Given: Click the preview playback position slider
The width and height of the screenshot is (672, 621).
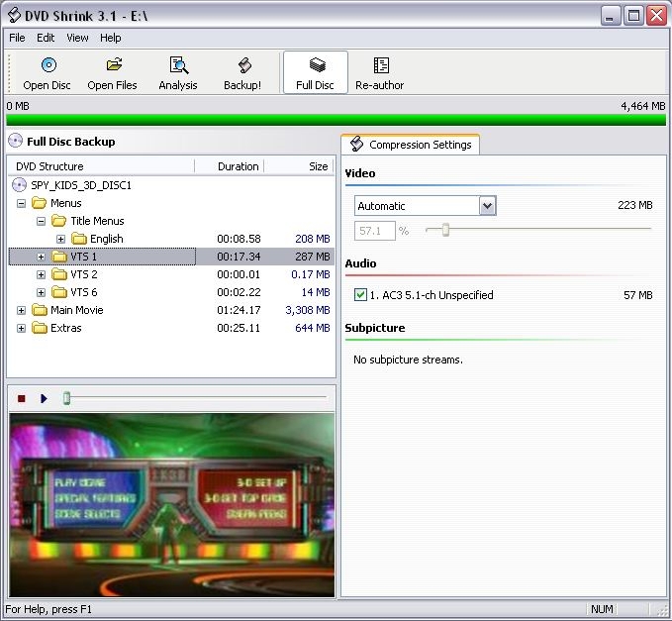Looking at the screenshot, I should click(x=66, y=398).
